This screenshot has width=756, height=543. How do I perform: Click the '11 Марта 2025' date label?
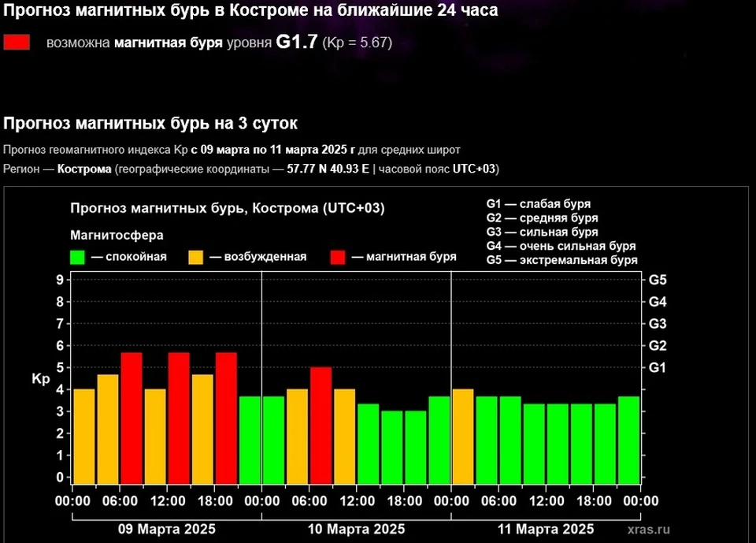pos(546,529)
